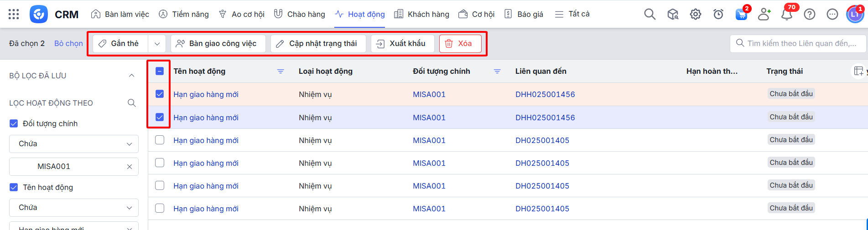
Task: Open the reminder alarm clock icon
Action: coord(718,14)
